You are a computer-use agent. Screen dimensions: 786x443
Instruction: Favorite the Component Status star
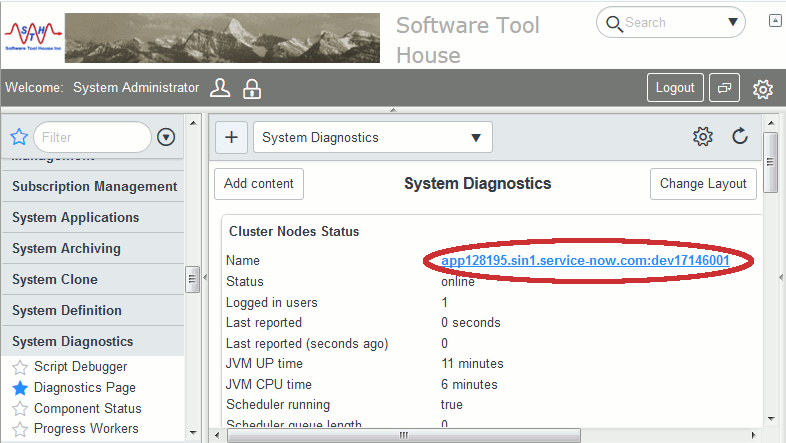[x=20, y=408]
